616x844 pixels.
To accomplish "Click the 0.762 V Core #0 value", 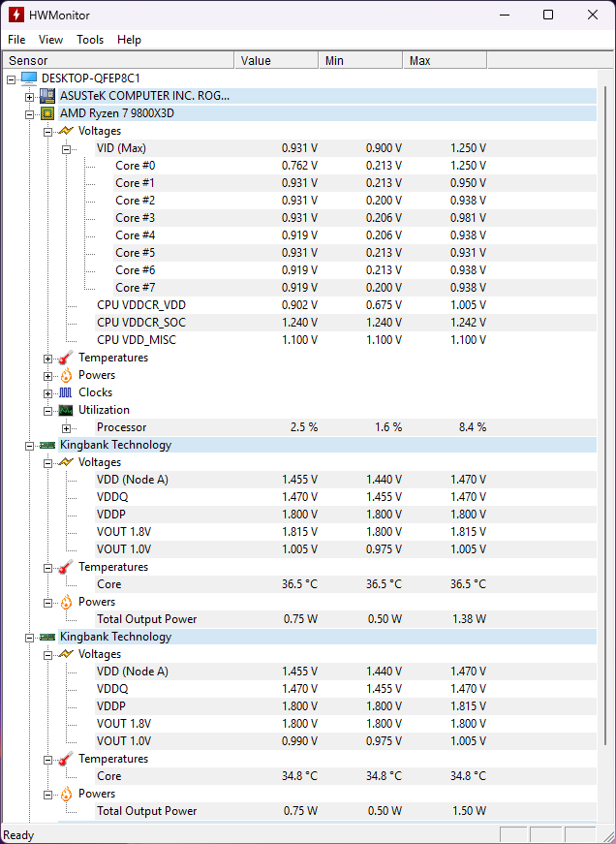I will point(299,166).
